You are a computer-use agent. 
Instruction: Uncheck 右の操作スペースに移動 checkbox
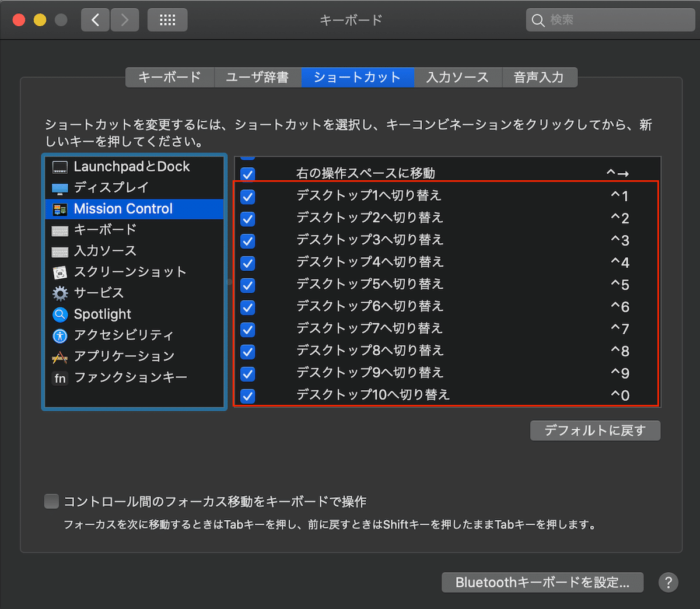pyautogui.click(x=248, y=174)
